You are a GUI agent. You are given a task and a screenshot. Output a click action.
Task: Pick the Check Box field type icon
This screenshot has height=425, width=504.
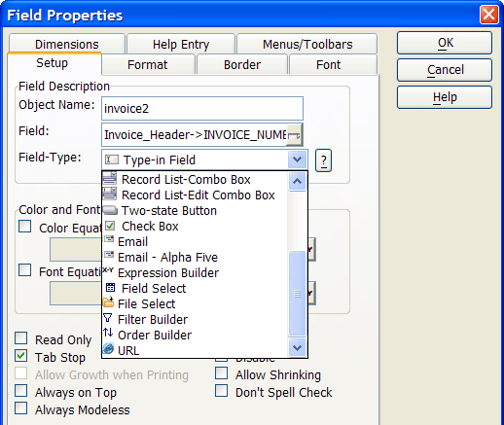pos(110,226)
